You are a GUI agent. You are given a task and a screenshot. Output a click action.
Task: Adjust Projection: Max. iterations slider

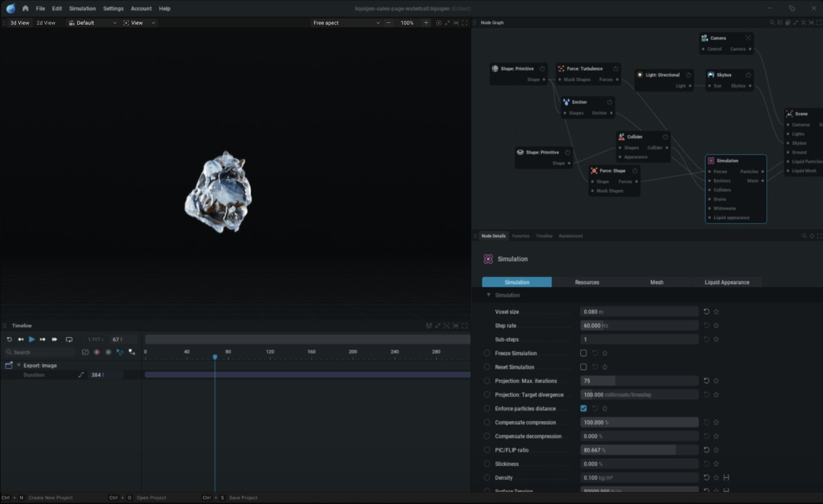point(639,381)
